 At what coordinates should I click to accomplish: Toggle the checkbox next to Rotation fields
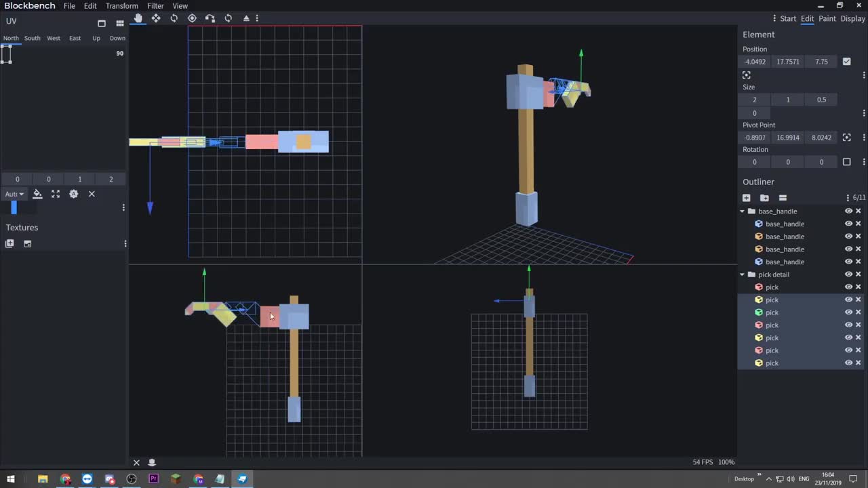coord(846,162)
